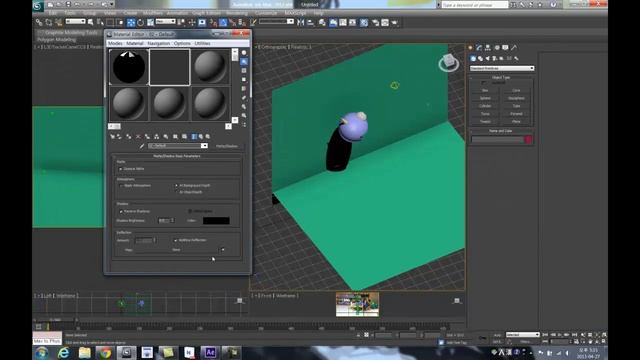Toggle Backlight icon in Material Editor
Image resolution: width=640 pixels, height=360 pixels.
tap(244, 62)
